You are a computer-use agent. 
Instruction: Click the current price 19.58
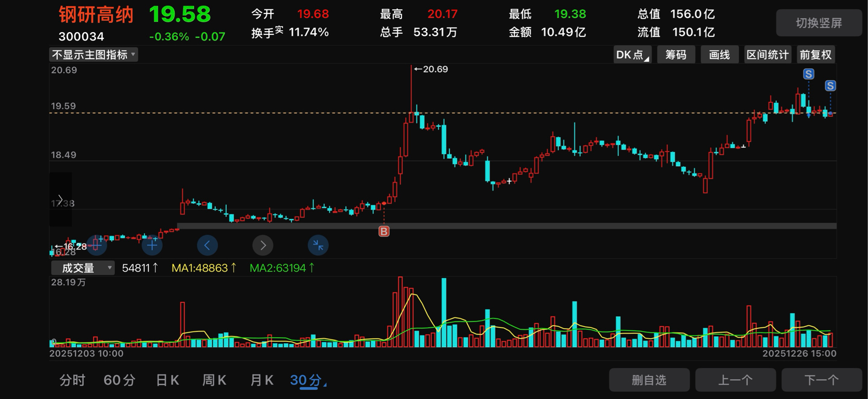180,15
